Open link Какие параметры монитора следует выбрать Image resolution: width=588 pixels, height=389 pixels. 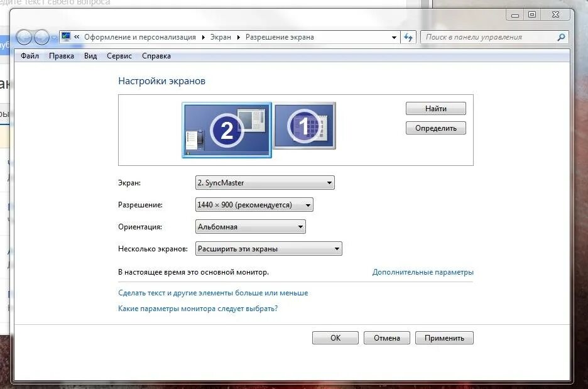tap(198, 309)
